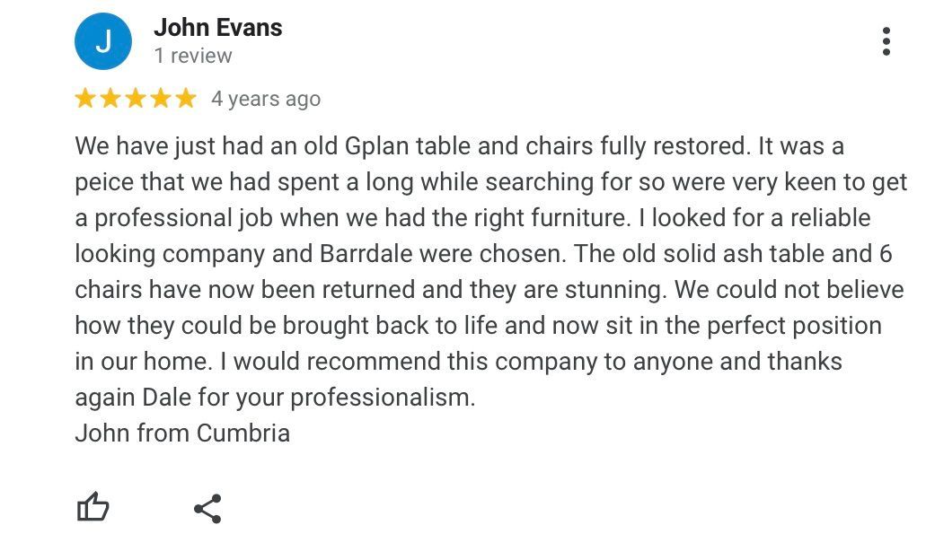Image resolution: width=926 pixels, height=560 pixels.
Task: Like the review with thumbs-up icon
Action: [93, 508]
